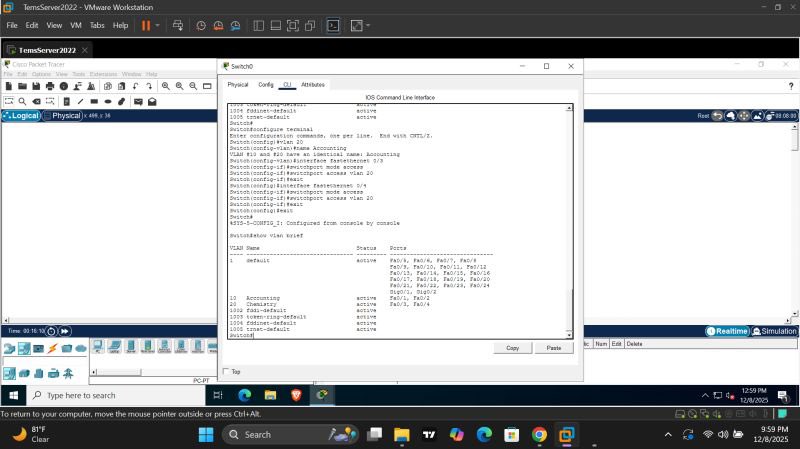The image size is (800, 449).
Task: Click the Power Cycle Devices icon
Action: pyautogui.click(x=51, y=331)
